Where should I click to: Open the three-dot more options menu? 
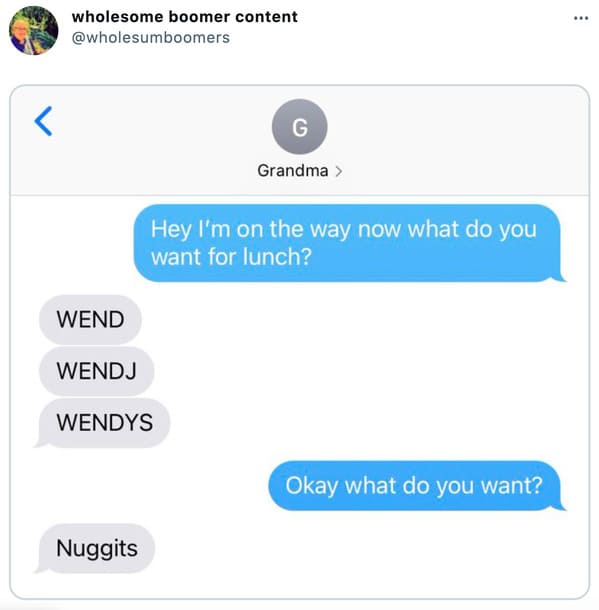click(581, 18)
